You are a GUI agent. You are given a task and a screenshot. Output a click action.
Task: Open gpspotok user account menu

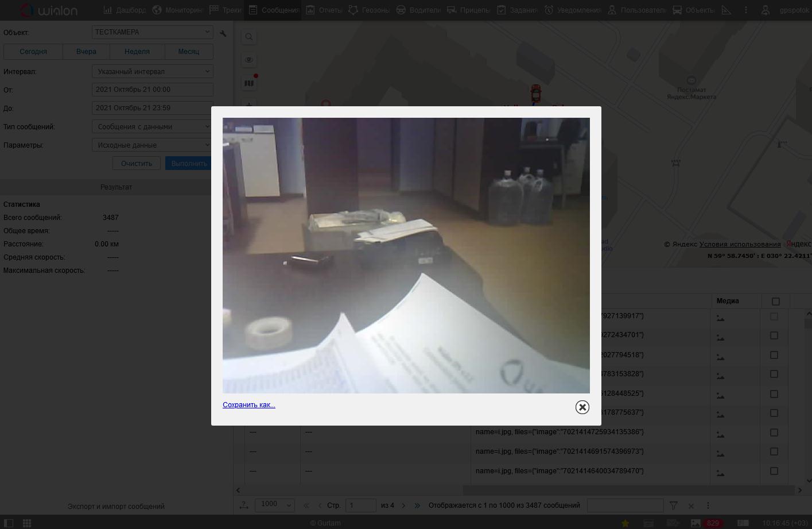[x=786, y=10]
